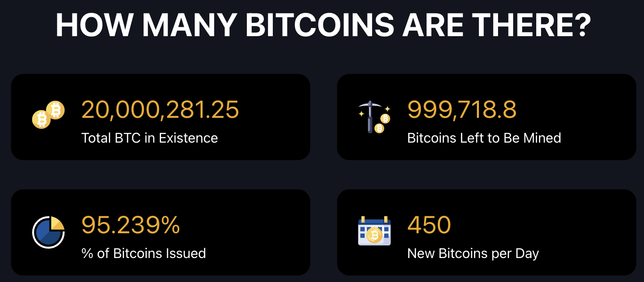The width and height of the screenshot is (644, 282).
Task: Select the pie chart icon
Action: [x=48, y=232]
